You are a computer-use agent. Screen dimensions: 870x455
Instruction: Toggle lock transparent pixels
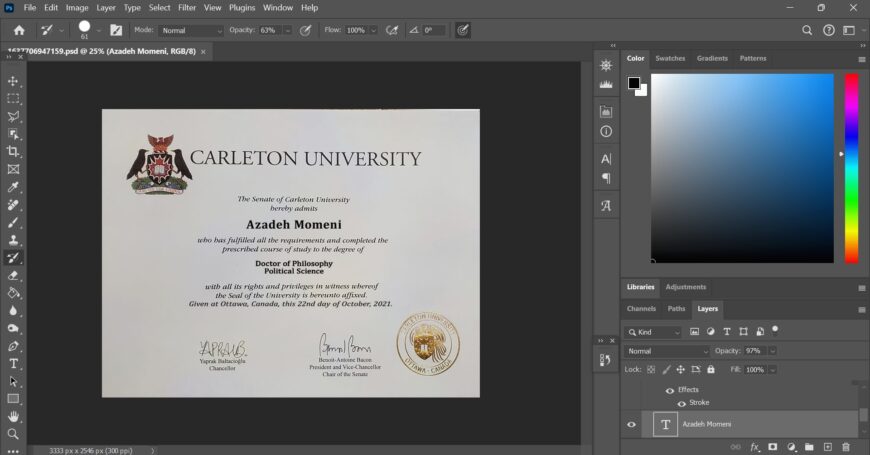[x=651, y=370]
